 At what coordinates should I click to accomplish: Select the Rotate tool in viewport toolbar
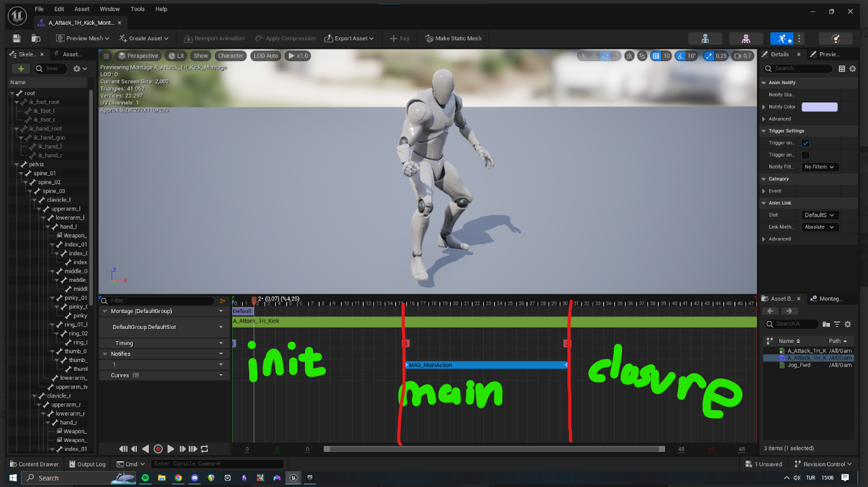click(x=606, y=56)
